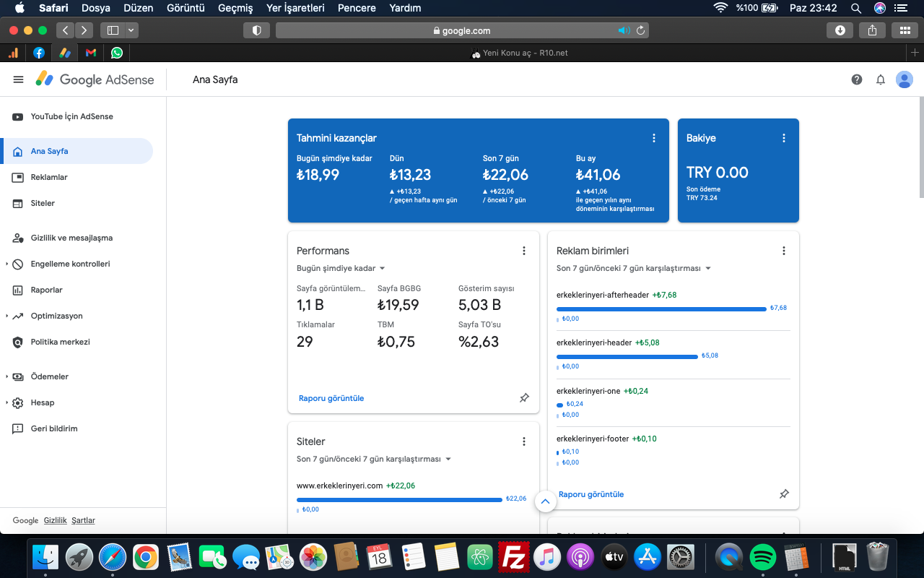Click the google.com address bar

coord(462,30)
